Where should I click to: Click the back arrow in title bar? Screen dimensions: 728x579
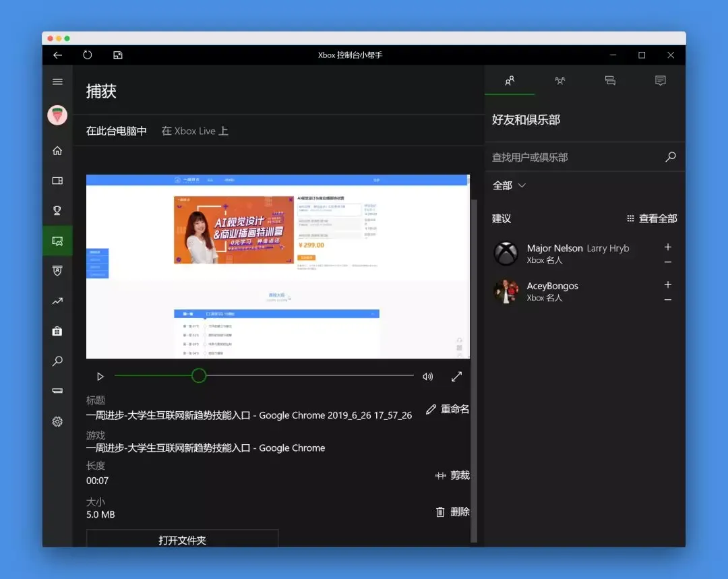(x=57, y=55)
